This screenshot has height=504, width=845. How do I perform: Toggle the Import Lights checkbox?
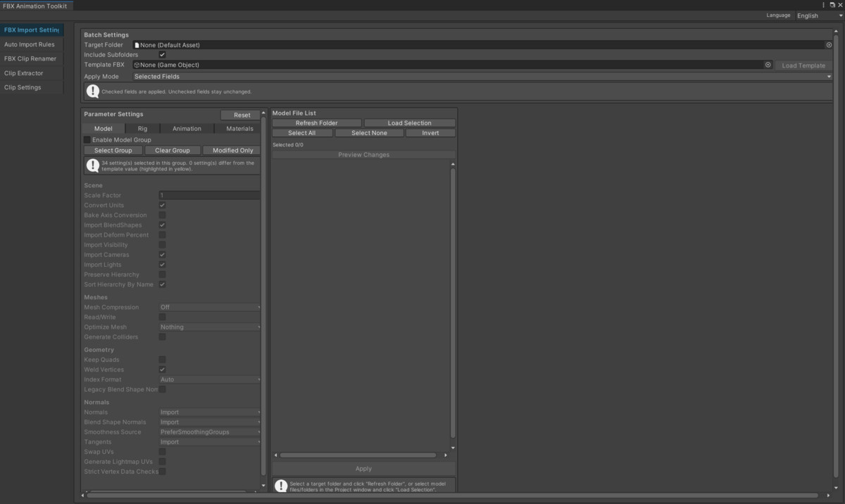(x=162, y=265)
